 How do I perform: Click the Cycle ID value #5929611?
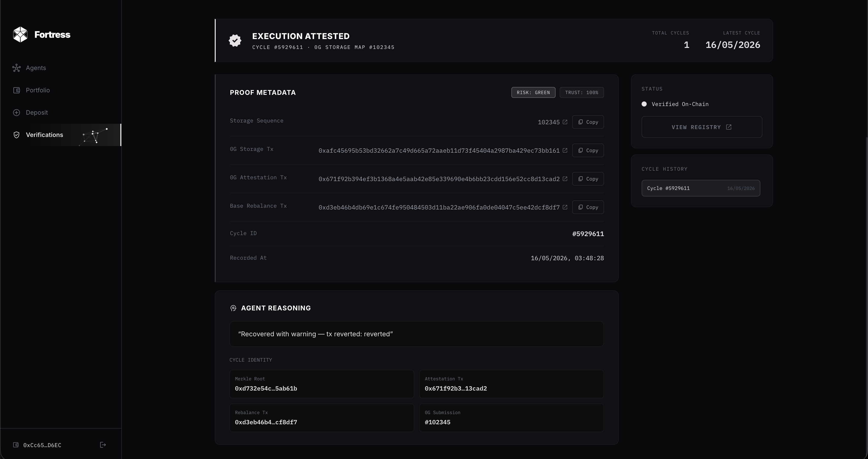click(588, 234)
